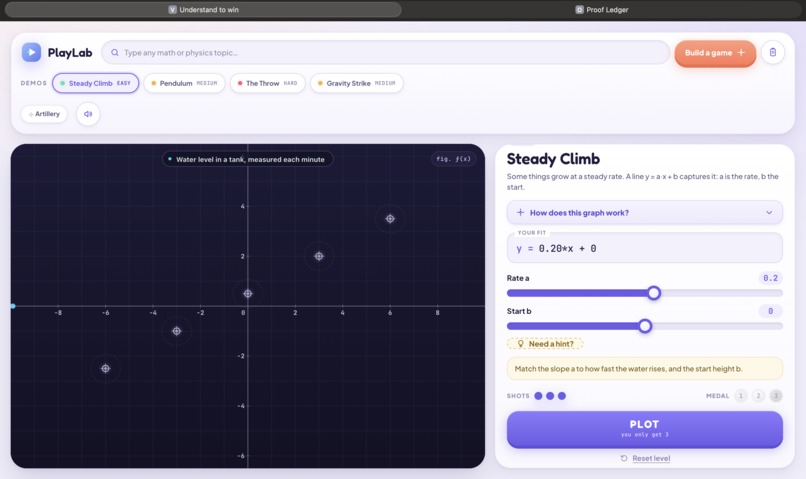Image resolution: width=806 pixels, height=479 pixels.
Task: Click the data point target at x=-6
Action: (105, 369)
